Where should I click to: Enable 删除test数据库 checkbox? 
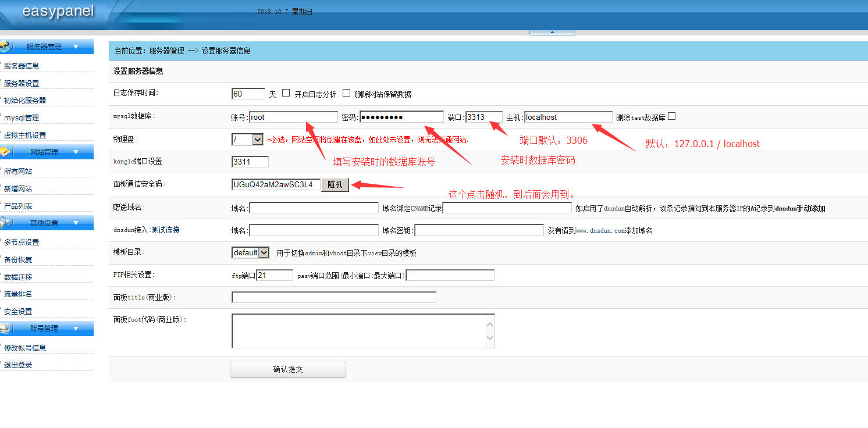(671, 116)
